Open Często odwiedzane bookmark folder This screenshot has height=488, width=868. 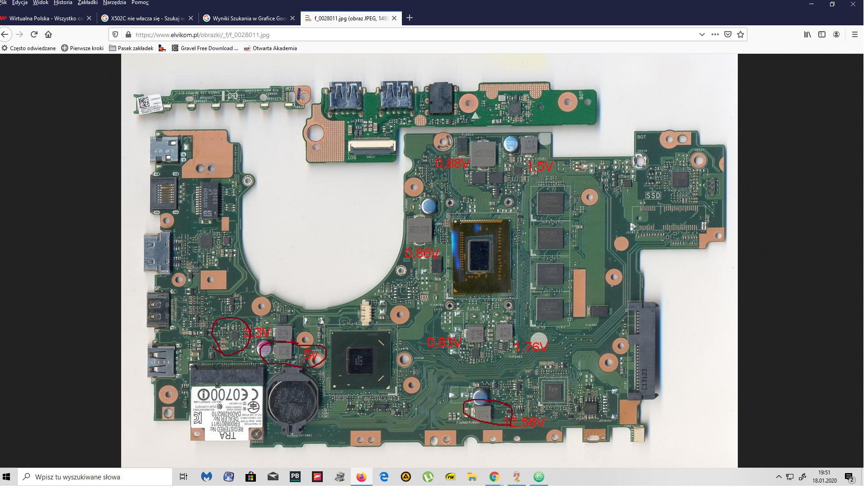pyautogui.click(x=29, y=48)
